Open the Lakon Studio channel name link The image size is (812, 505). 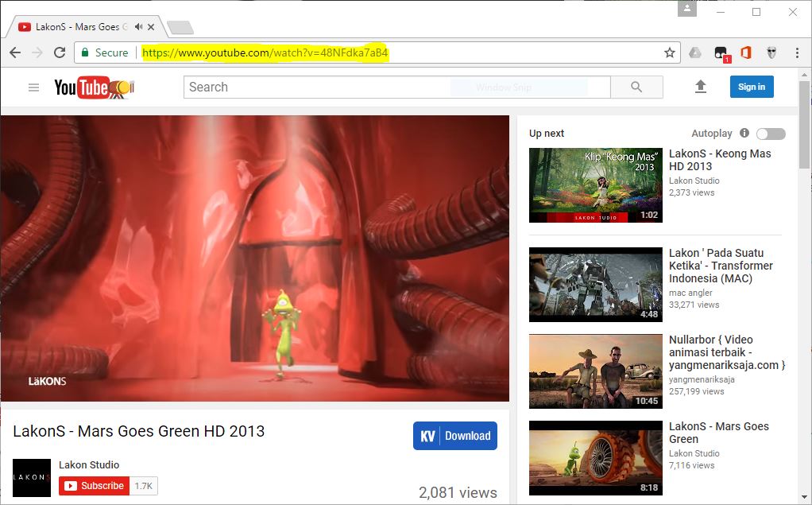tap(89, 464)
